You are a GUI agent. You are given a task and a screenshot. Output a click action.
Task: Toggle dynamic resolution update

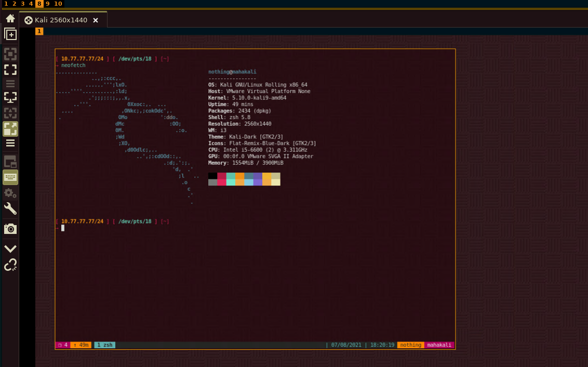coord(10,113)
